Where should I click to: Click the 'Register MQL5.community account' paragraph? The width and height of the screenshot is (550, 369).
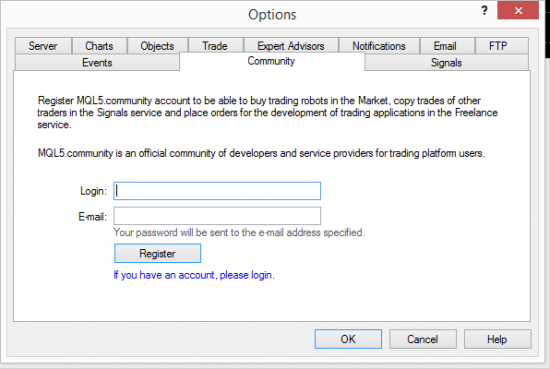(268, 113)
